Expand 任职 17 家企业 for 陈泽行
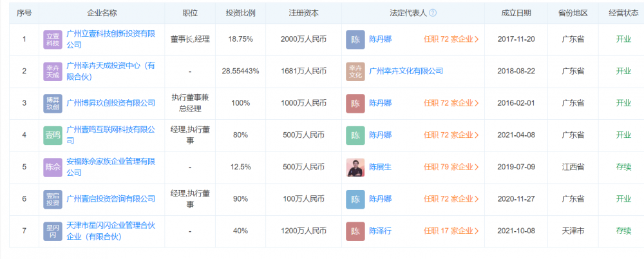This screenshot has width=644, height=259. 451,231
